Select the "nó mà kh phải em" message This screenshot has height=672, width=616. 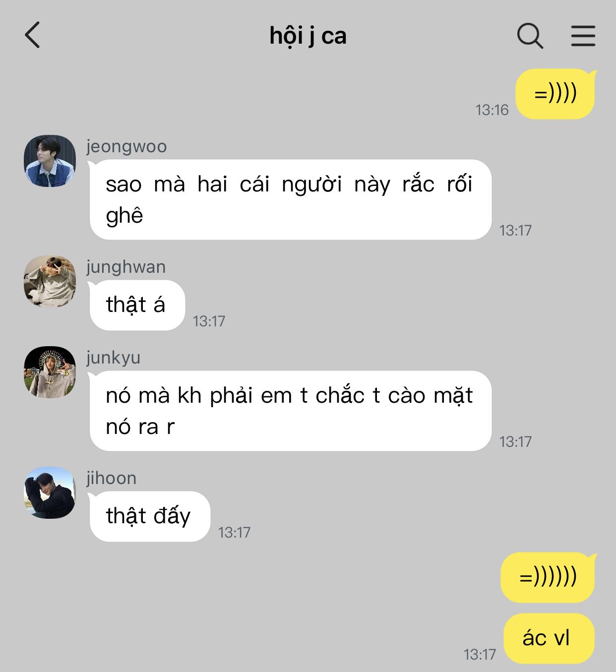(290, 411)
